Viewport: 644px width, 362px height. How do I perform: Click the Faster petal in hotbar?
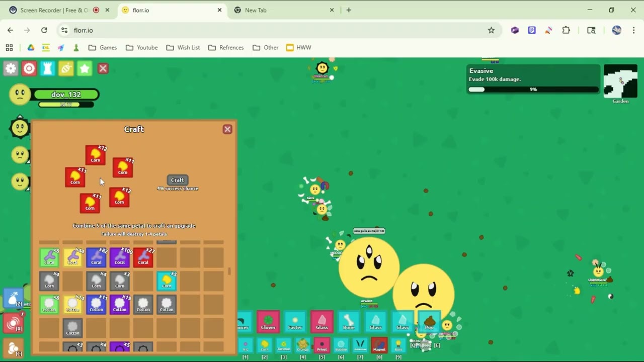coord(295,322)
